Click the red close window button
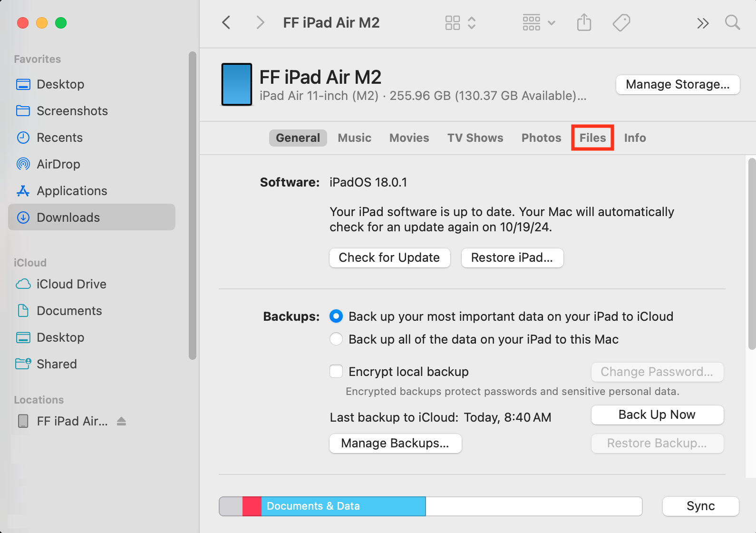 [x=23, y=23]
